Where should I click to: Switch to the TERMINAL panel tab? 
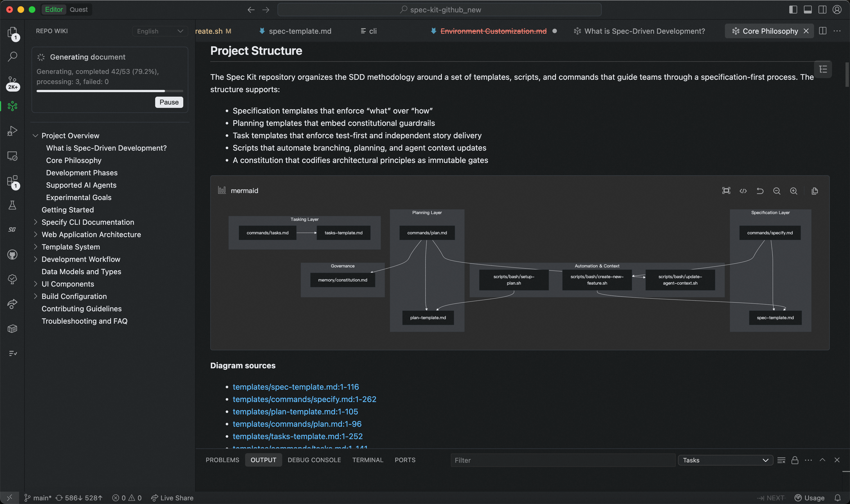point(368,460)
